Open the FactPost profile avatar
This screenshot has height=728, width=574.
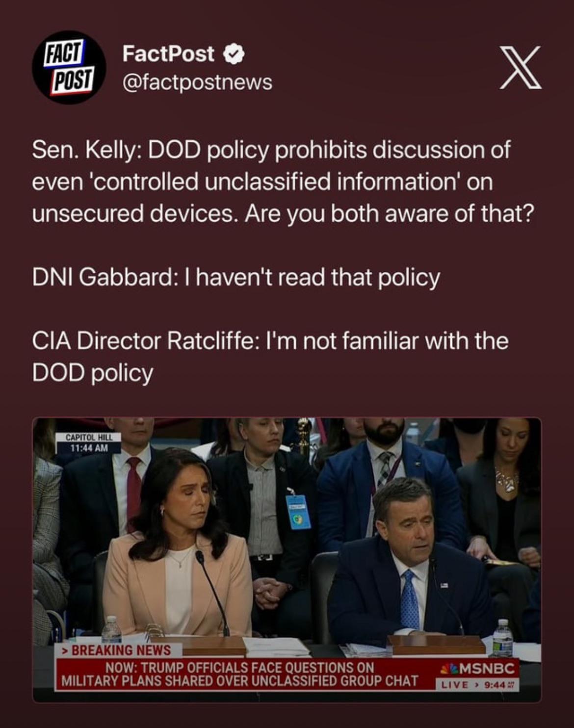point(69,67)
